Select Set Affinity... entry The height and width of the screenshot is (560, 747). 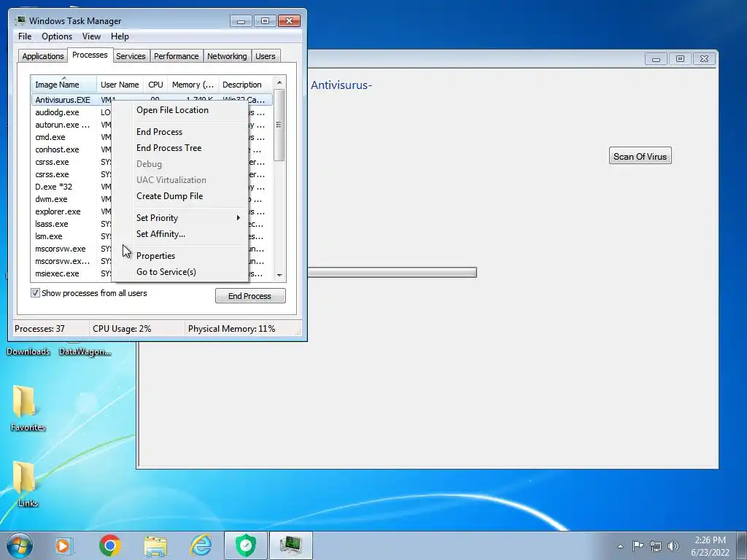pyautogui.click(x=160, y=234)
